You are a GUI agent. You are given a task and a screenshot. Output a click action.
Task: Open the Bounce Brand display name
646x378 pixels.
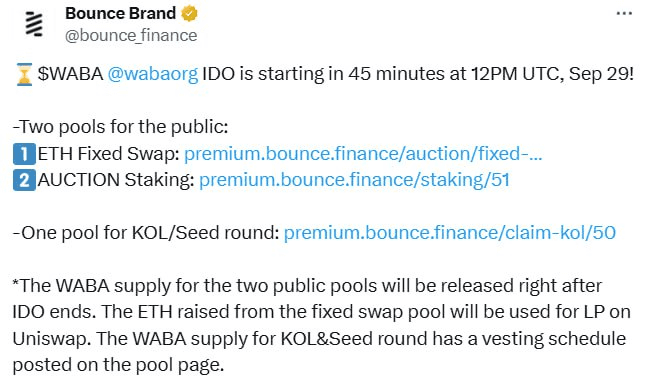pyautogui.click(x=120, y=14)
